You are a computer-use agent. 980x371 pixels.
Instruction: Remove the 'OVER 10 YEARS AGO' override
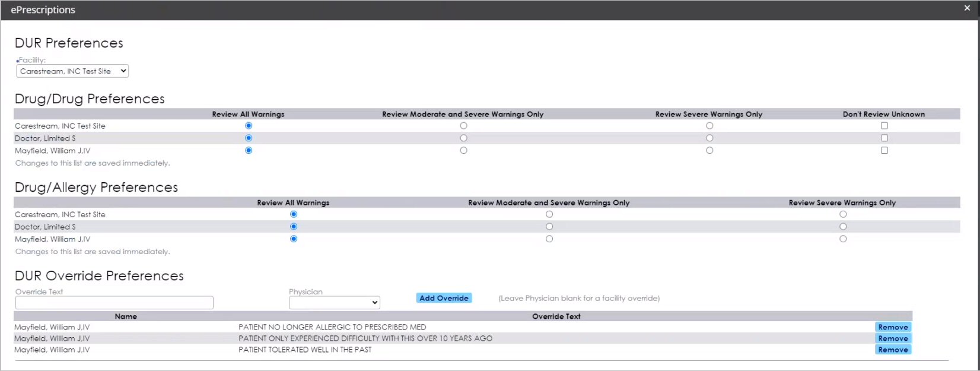click(x=893, y=338)
